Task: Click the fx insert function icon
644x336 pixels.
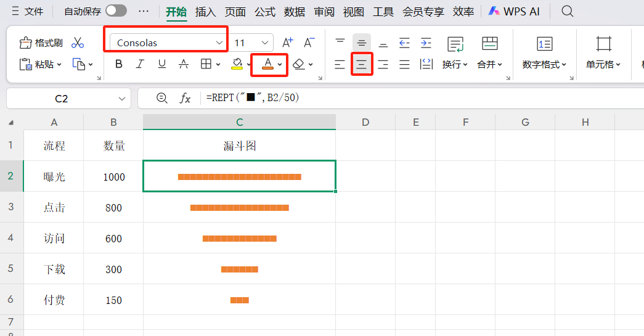Action: click(x=185, y=98)
